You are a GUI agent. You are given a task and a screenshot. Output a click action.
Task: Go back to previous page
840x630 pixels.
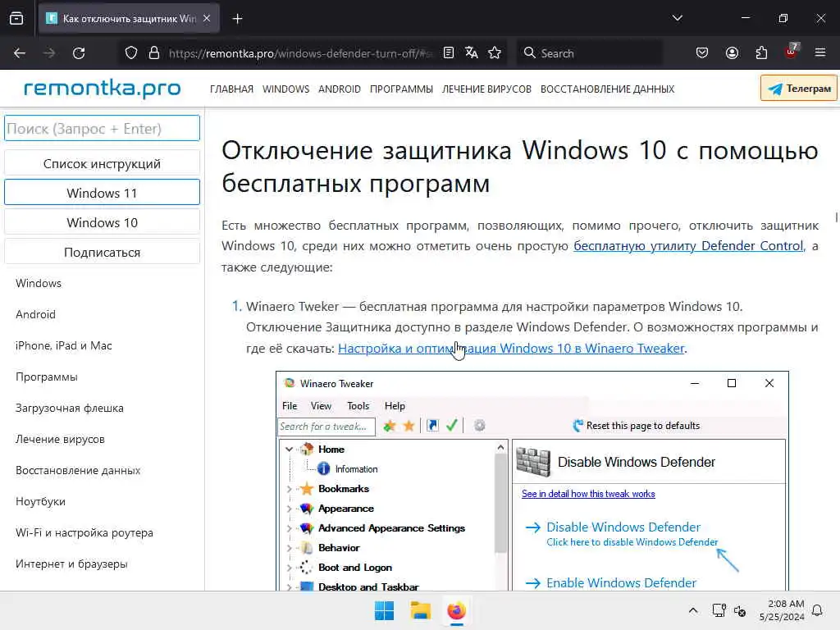pyautogui.click(x=20, y=53)
